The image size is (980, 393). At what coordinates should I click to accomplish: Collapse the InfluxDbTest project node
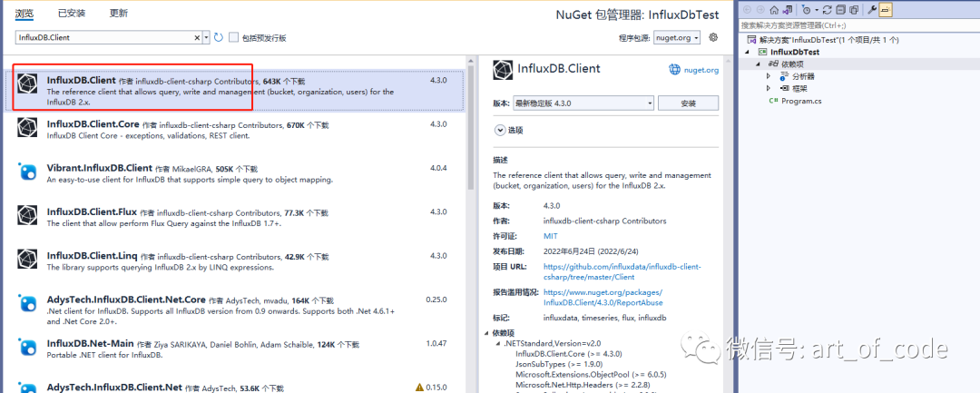click(747, 52)
